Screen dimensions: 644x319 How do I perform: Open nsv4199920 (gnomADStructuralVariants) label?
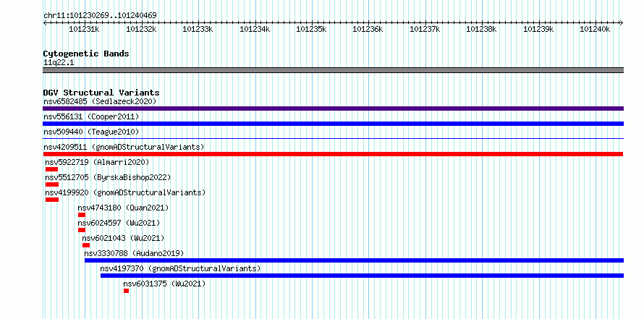coord(125,192)
